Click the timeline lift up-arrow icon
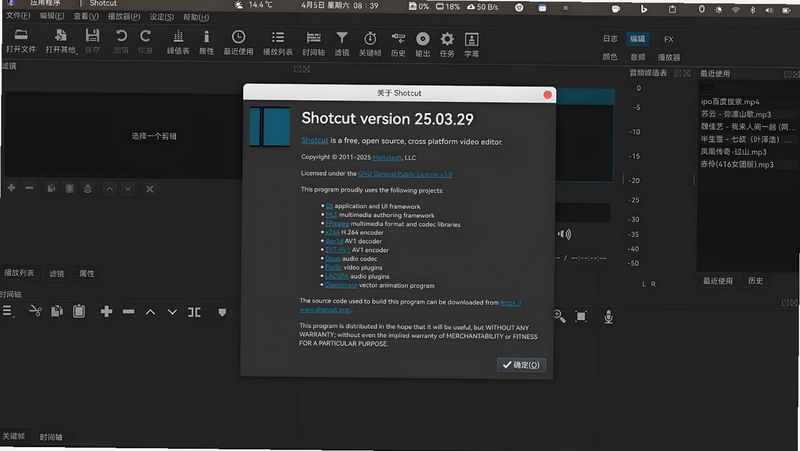The image size is (800, 451). [x=151, y=312]
